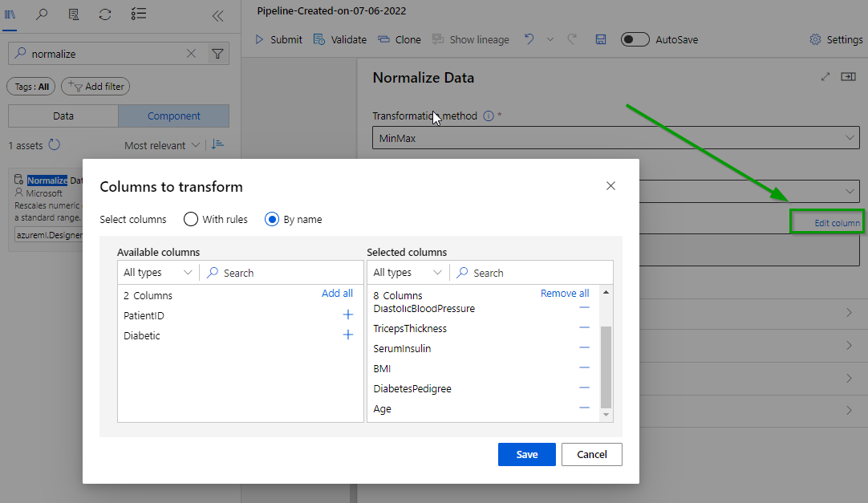
Task: Switch to the Data tab
Action: (x=63, y=116)
